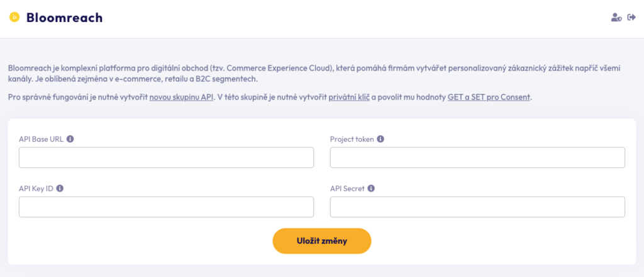Show info tooltip for API Base URL
644x277 pixels.
coord(70,139)
